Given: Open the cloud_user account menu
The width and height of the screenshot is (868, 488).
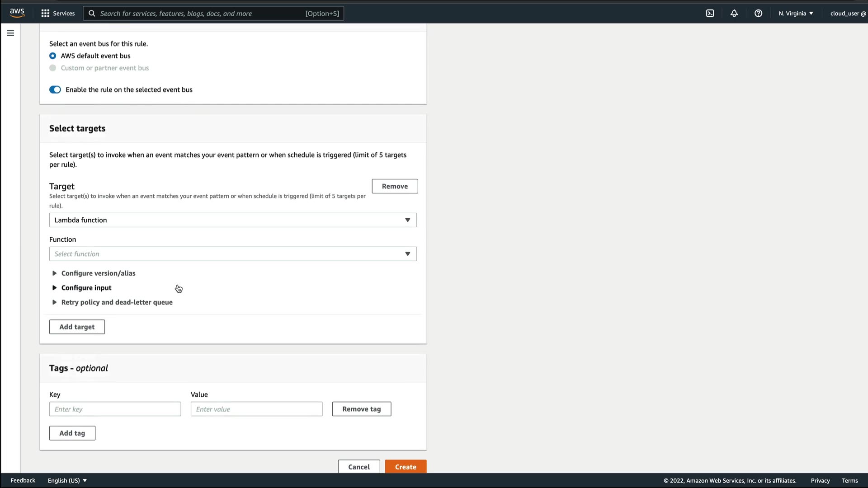Looking at the screenshot, I should pyautogui.click(x=848, y=13).
